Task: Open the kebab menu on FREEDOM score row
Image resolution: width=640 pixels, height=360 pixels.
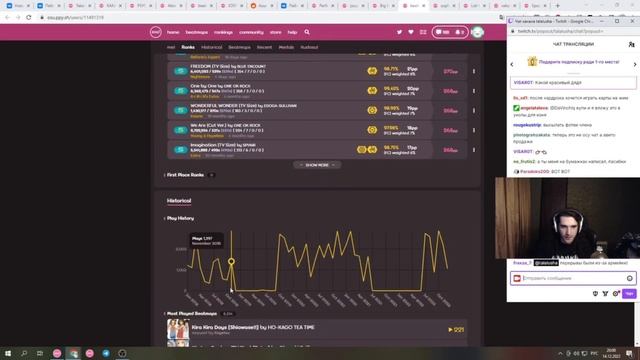Action: 474,71
